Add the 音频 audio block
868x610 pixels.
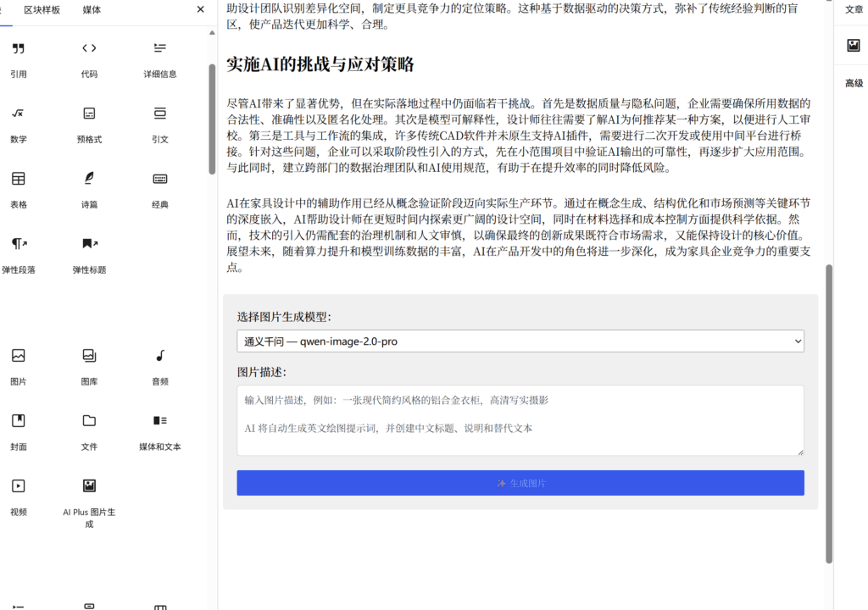[160, 365]
